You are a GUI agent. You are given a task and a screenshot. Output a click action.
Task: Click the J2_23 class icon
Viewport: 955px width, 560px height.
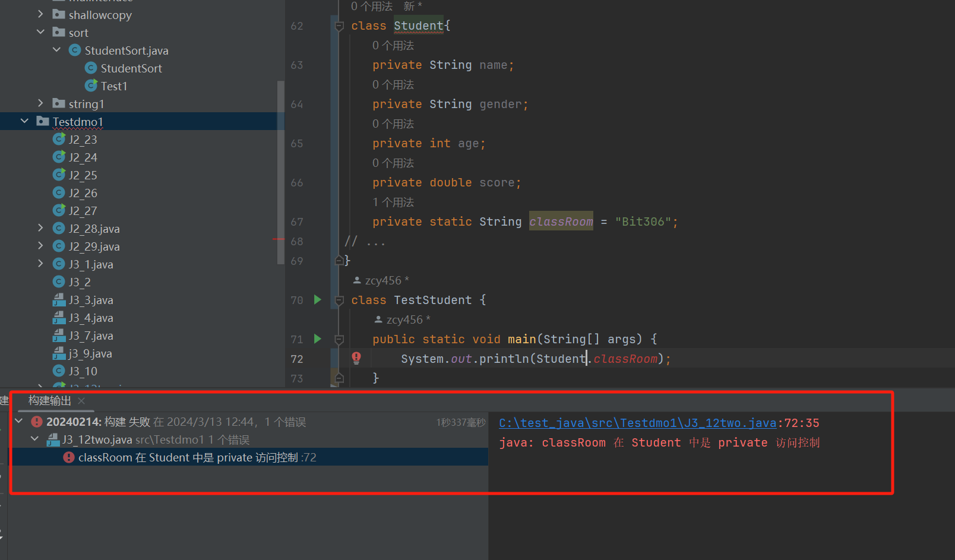[x=59, y=139]
